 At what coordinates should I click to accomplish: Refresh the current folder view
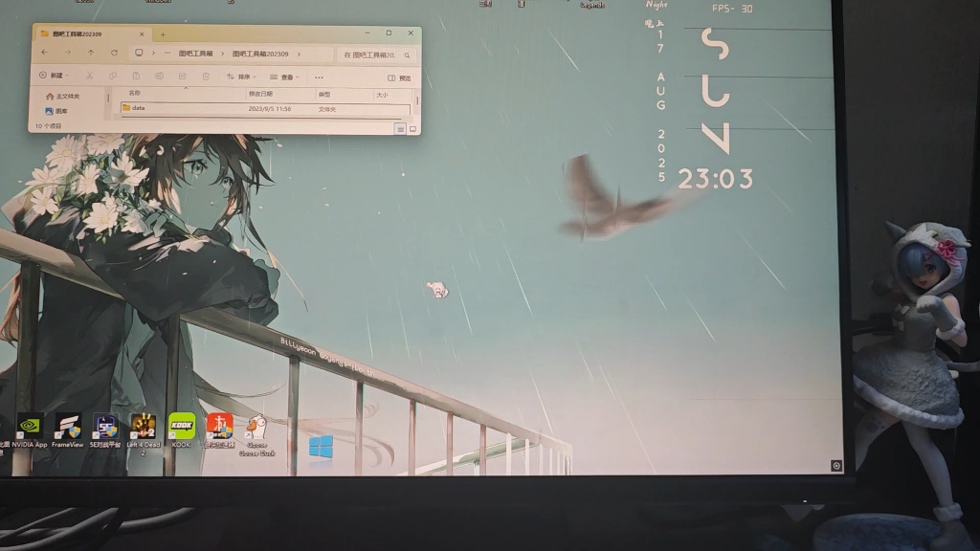click(x=114, y=54)
